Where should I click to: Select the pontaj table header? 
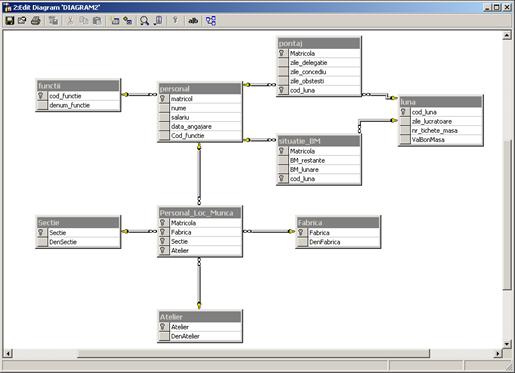point(319,43)
